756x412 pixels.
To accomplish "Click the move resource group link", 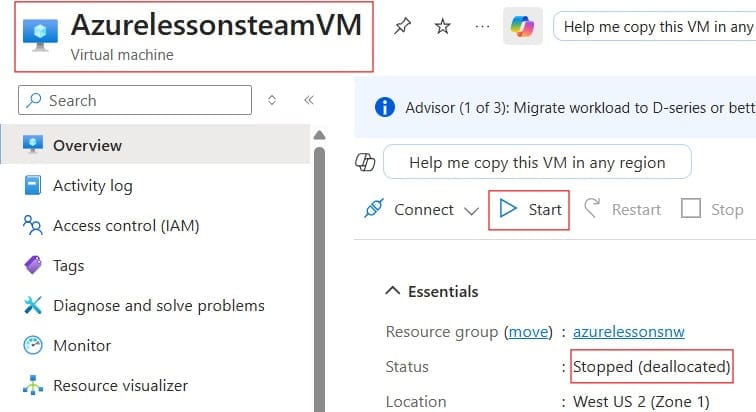I will 528,332.
